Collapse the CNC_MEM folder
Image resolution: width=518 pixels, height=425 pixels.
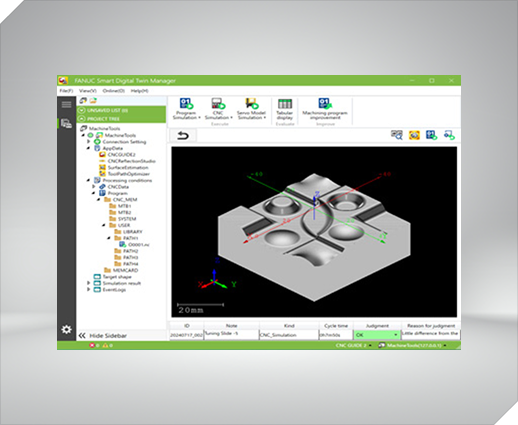(x=99, y=200)
